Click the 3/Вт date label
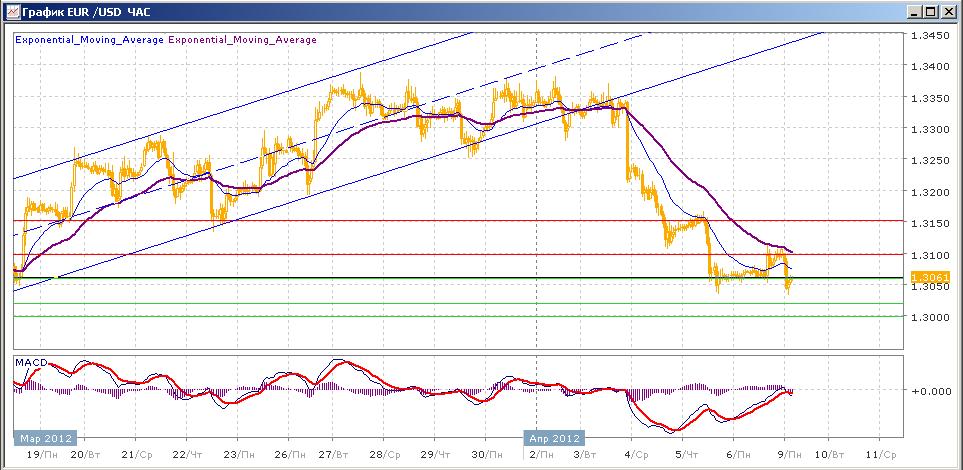The height and width of the screenshot is (470, 963). pyautogui.click(x=584, y=455)
